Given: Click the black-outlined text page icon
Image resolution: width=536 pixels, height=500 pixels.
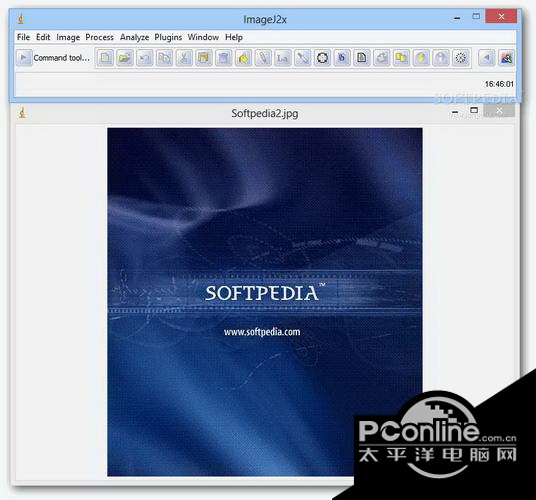Looking at the screenshot, I should point(362,58).
